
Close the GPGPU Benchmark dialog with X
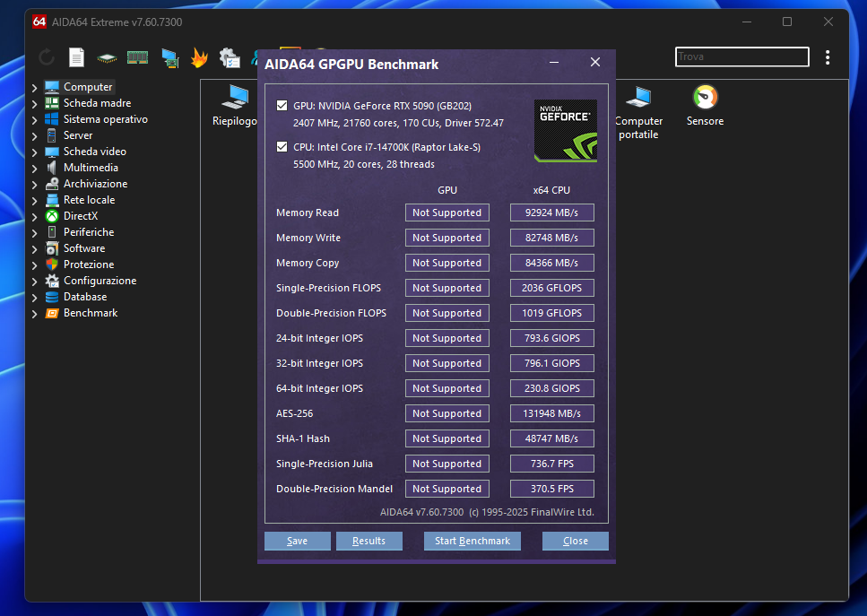point(595,62)
